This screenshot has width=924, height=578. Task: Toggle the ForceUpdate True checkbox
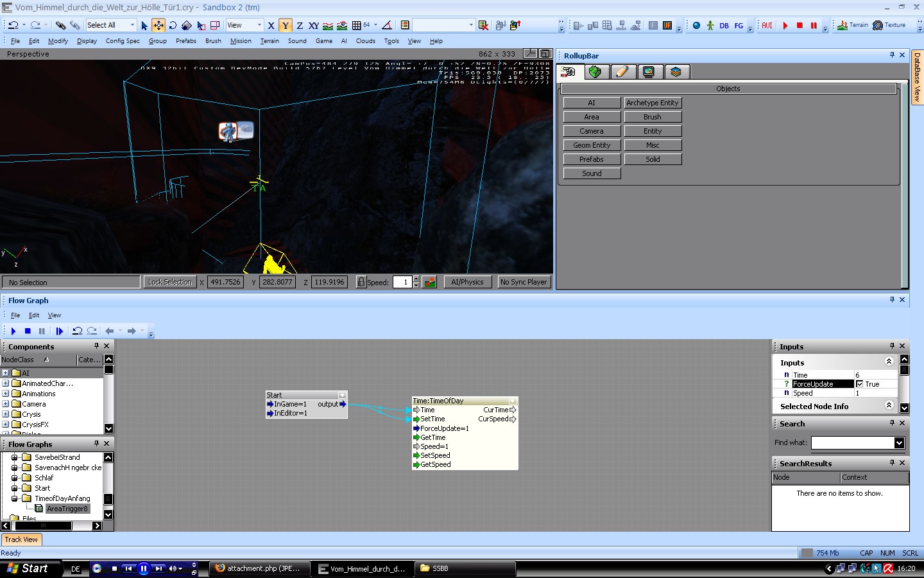pyautogui.click(x=860, y=384)
